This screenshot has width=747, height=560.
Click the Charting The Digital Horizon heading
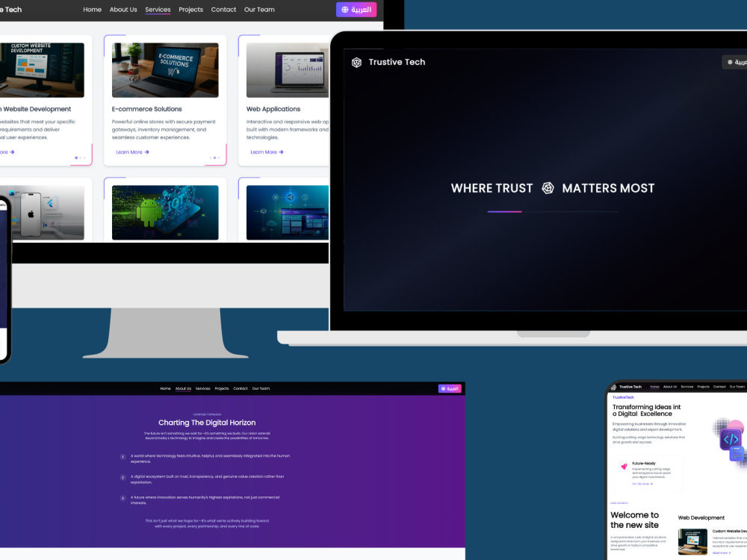[207, 423]
